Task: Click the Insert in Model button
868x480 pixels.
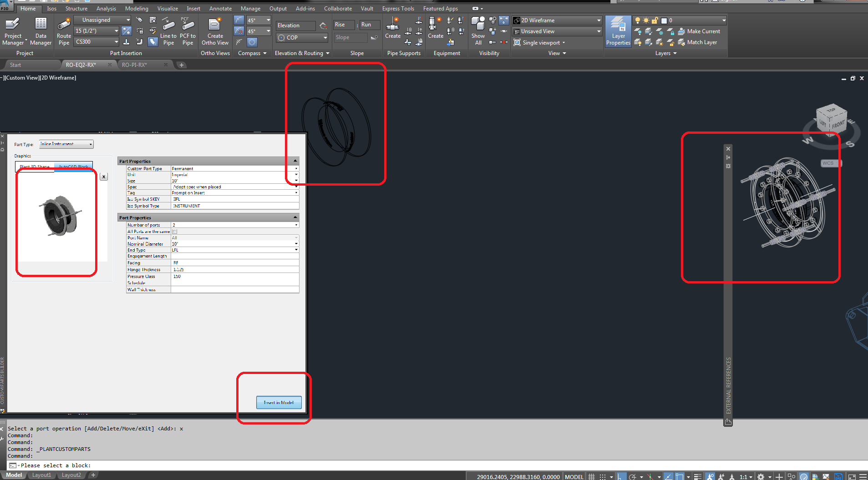Action: [x=278, y=402]
